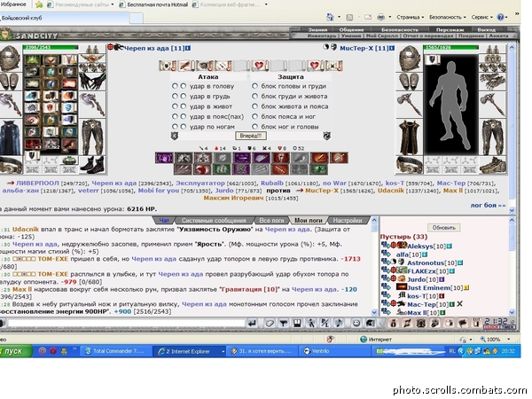Click the music note sound icon
This screenshot has height=399, width=532.
(339, 323)
